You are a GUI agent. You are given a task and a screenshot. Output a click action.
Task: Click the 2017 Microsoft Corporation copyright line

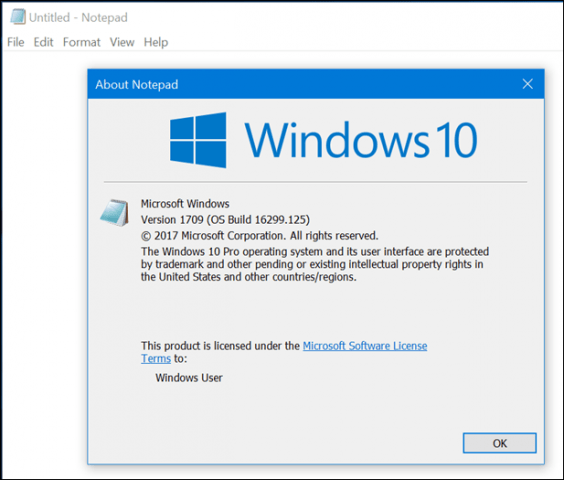[x=259, y=236]
